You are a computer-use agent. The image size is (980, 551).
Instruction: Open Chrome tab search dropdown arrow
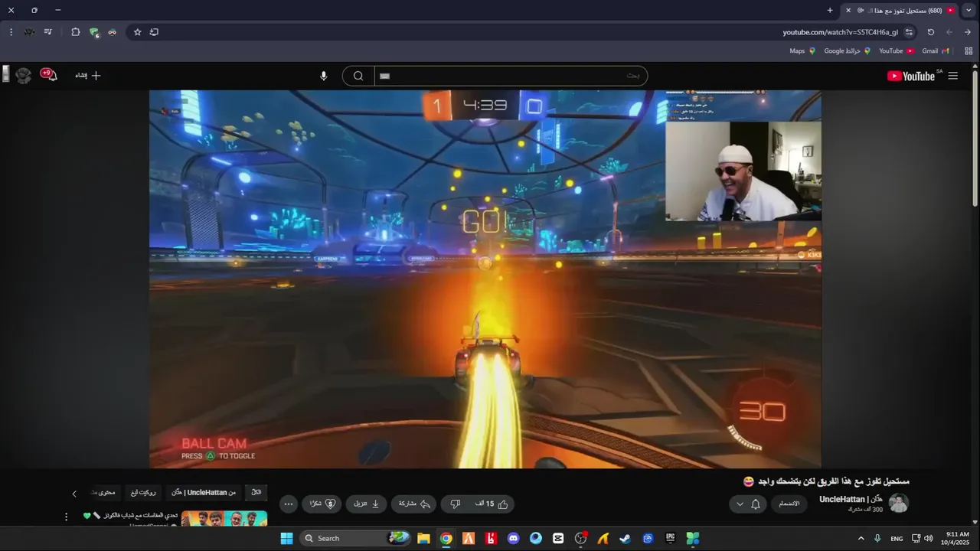(969, 10)
